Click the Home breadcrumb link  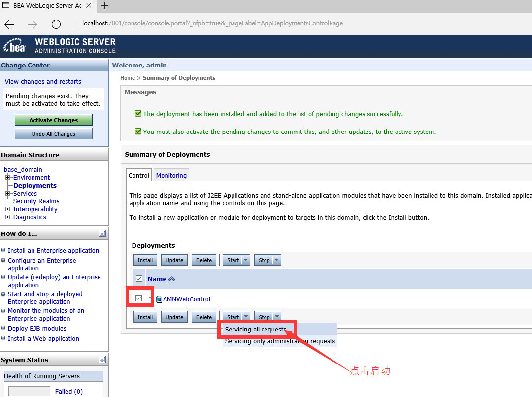128,78
